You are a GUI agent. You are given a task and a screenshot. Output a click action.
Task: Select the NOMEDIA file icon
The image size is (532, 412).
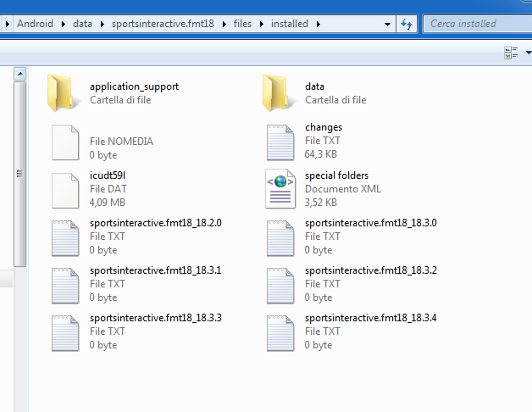pos(65,142)
